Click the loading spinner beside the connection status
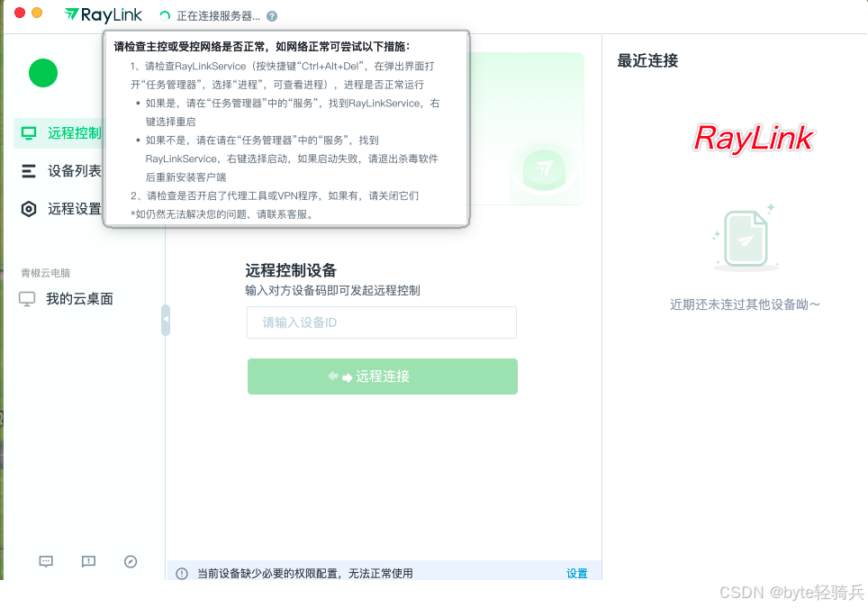 click(x=165, y=16)
